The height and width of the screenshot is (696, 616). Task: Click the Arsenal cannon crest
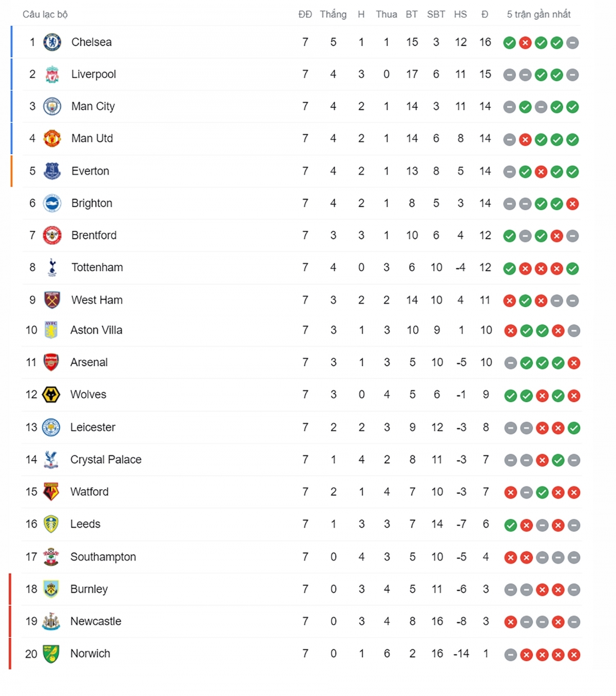51,362
